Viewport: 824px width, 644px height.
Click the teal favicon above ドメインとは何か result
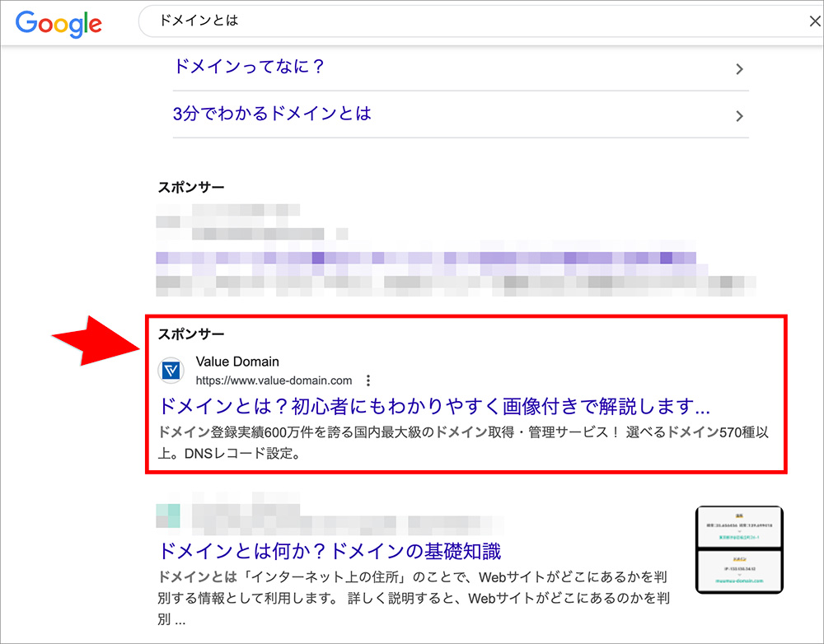tap(167, 516)
